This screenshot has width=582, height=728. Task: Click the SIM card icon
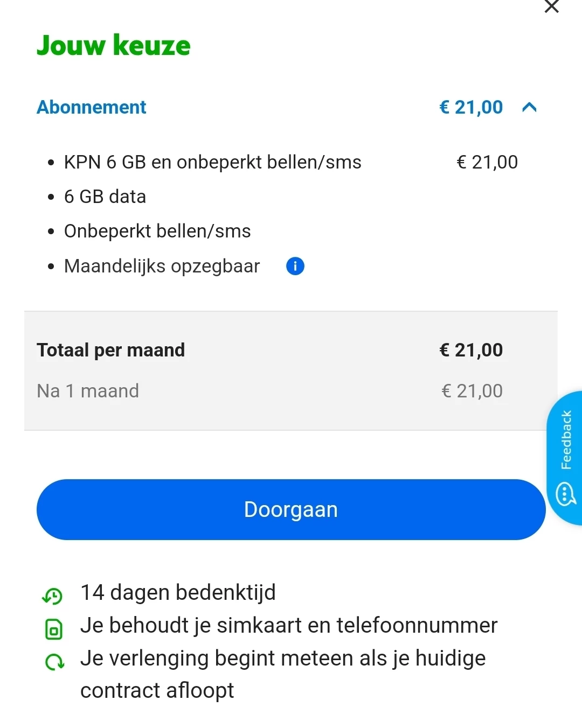(x=53, y=629)
